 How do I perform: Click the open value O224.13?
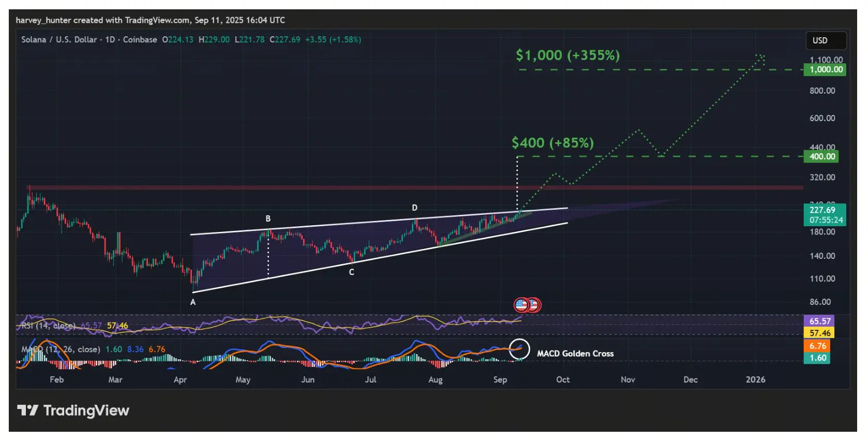[177, 39]
